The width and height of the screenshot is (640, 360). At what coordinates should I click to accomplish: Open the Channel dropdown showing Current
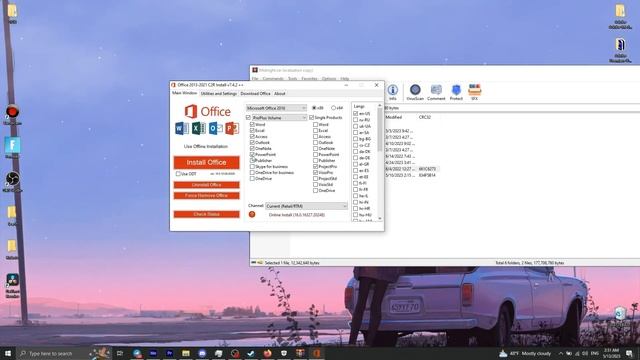point(307,206)
